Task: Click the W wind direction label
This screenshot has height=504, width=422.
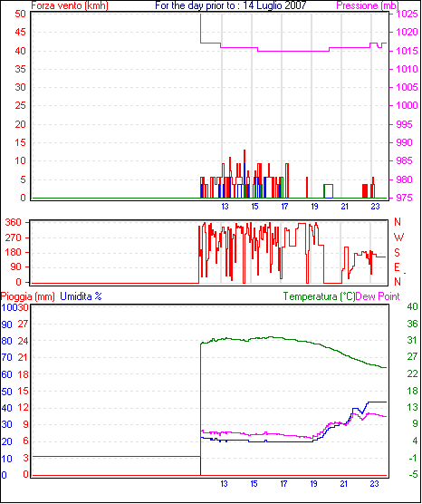Action: (398, 237)
